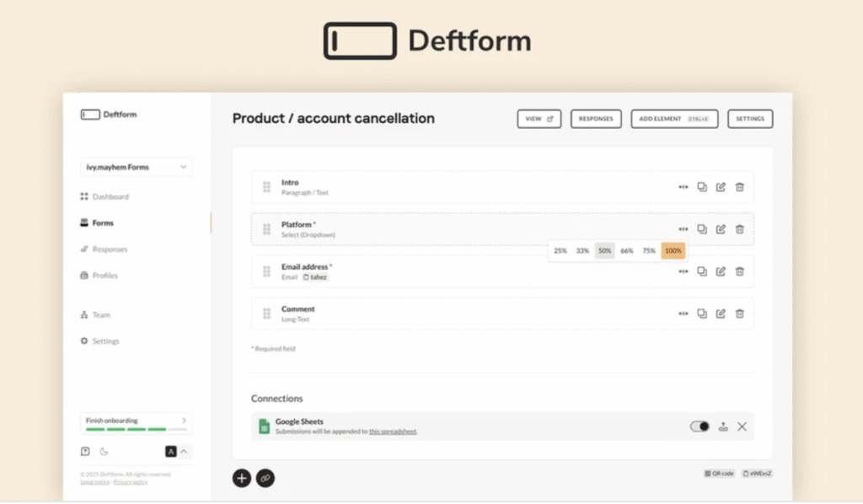Duplicate the Intro element
This screenshot has width=863, height=504.
[702, 187]
